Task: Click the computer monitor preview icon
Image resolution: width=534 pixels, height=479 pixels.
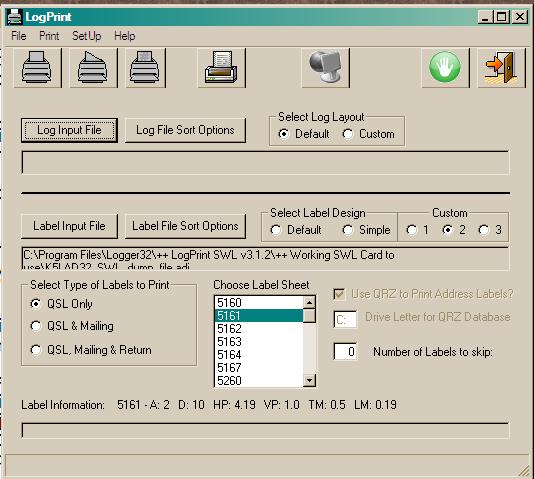Action: pos(325,67)
